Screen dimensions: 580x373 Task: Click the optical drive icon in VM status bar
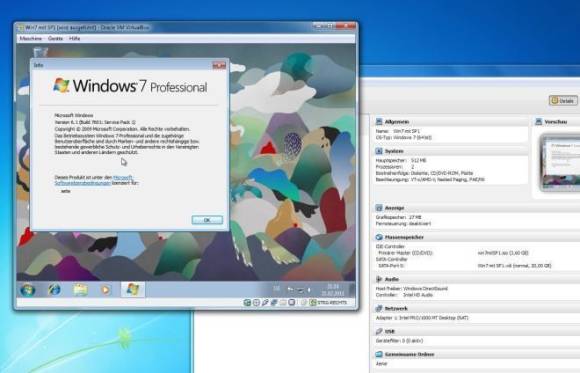(256, 303)
